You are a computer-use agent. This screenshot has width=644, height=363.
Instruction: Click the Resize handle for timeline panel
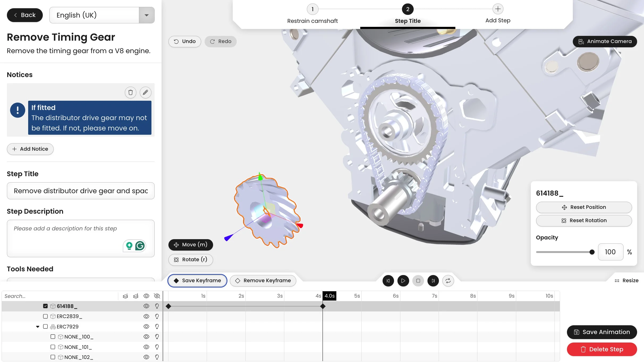(x=626, y=281)
